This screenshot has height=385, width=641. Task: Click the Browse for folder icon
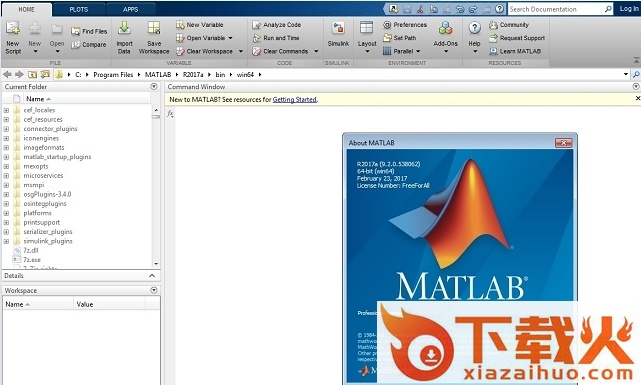coord(45,74)
